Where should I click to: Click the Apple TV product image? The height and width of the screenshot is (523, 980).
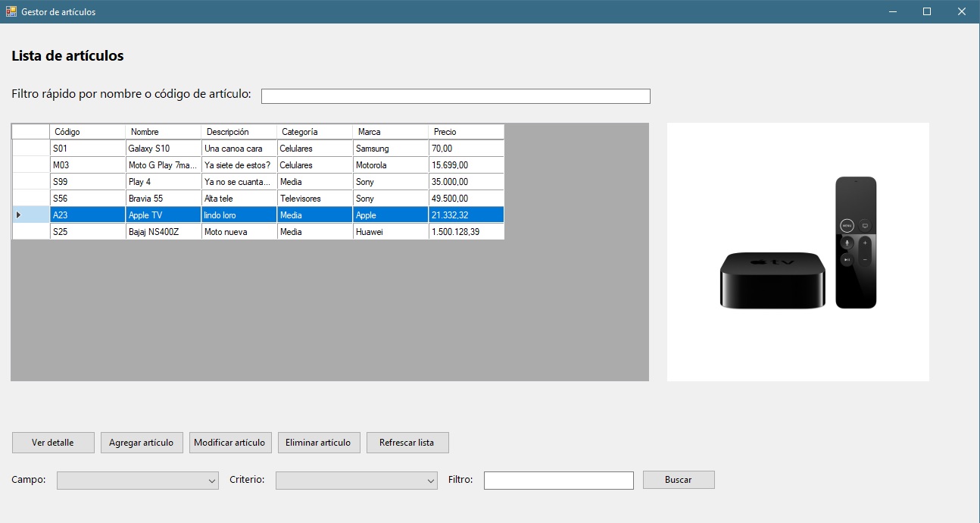tap(798, 252)
